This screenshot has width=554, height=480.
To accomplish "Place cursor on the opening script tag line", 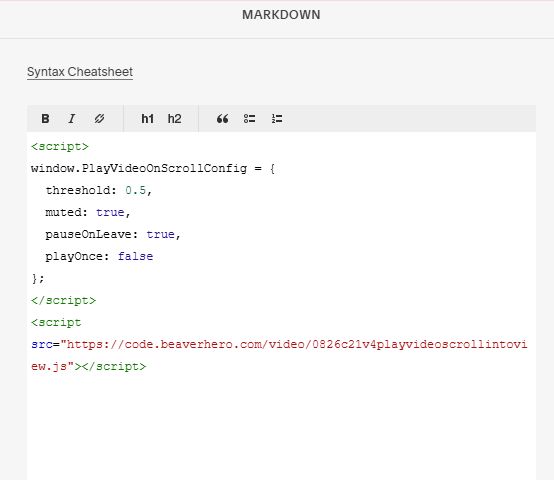I will pyautogui.click(x=60, y=147).
